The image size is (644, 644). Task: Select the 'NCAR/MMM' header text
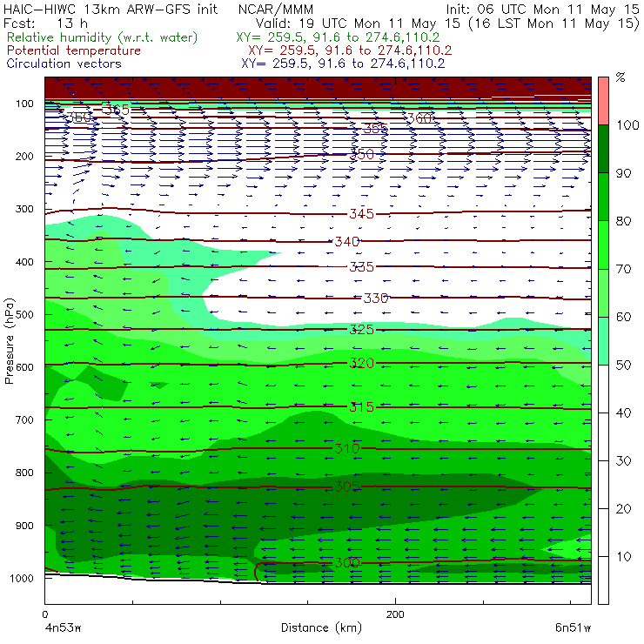click(276, 10)
